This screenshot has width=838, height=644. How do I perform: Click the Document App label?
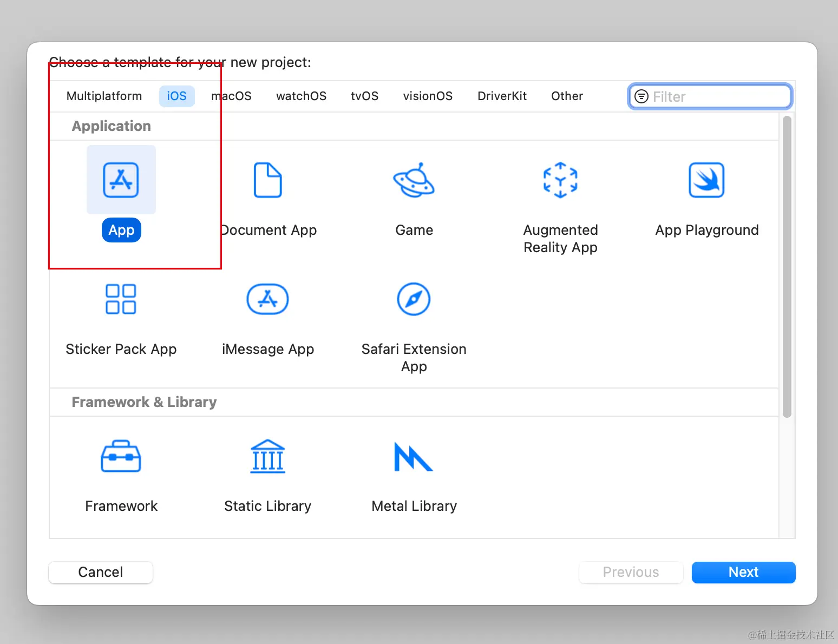(268, 230)
